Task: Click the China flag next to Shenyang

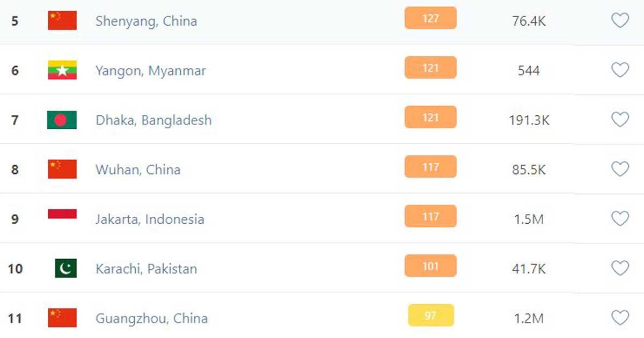Action: click(x=62, y=21)
